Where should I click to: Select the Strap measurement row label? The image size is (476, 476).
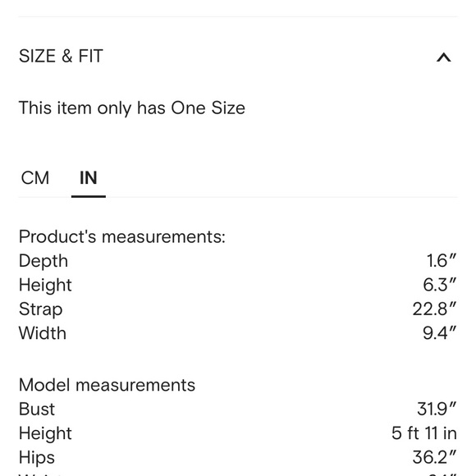(41, 309)
